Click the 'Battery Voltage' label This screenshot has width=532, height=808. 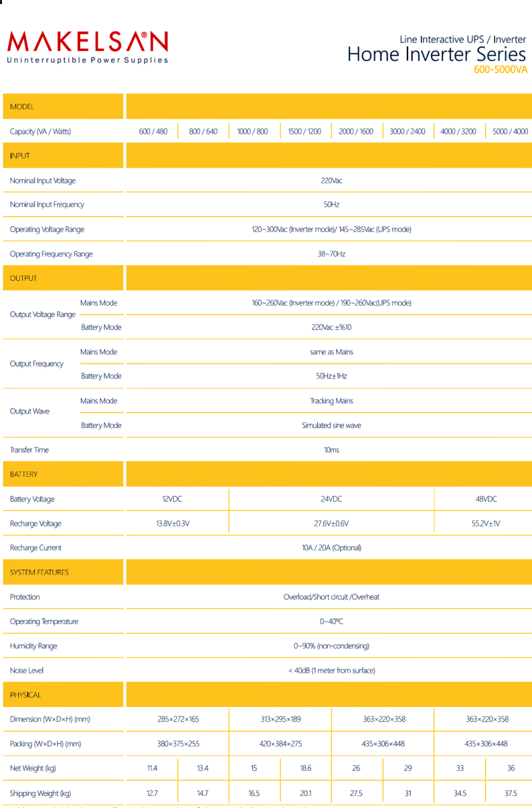[x=32, y=499]
